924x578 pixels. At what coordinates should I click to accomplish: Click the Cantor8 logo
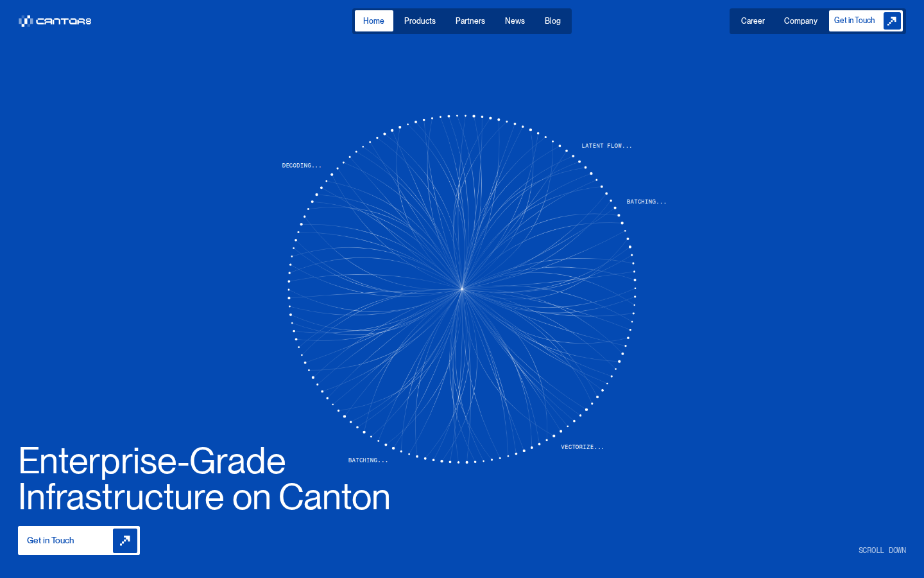[x=55, y=21]
